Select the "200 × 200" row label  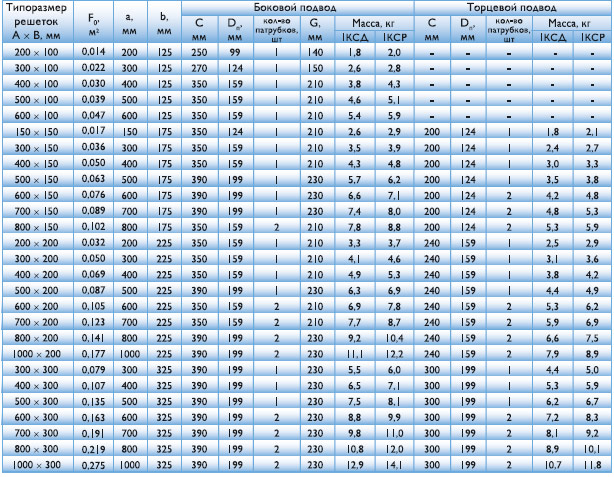[x=36, y=243]
